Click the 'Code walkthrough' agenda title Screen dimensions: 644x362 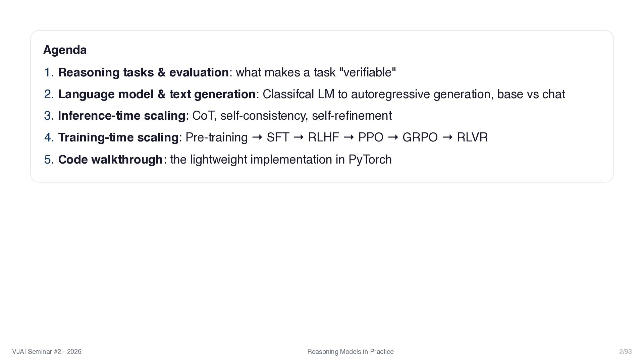pos(110,159)
